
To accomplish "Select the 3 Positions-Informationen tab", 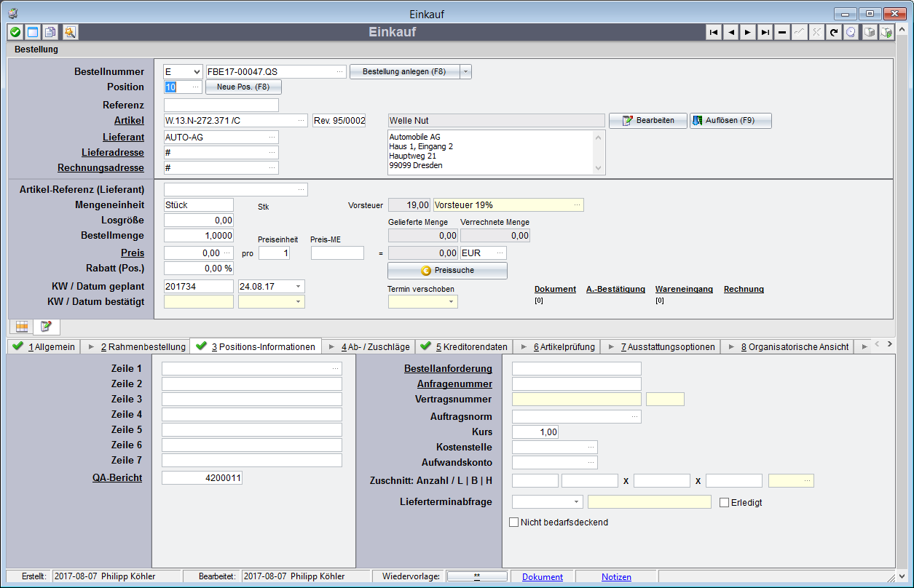I will (x=256, y=347).
